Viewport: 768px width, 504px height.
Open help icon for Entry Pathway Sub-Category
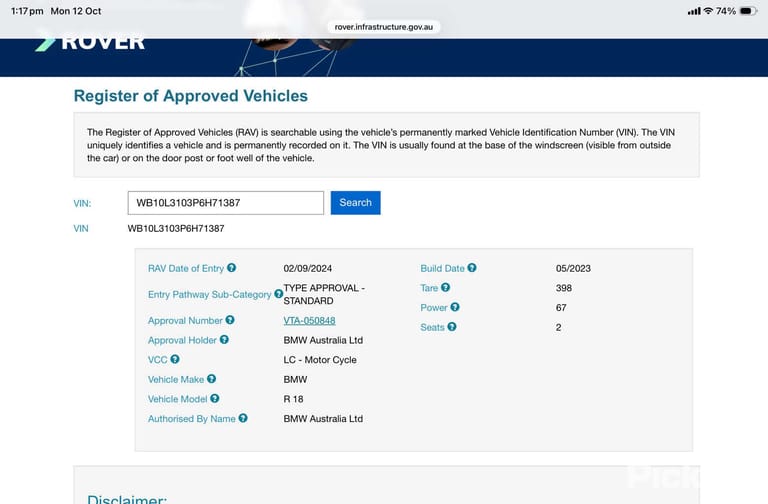point(278,294)
